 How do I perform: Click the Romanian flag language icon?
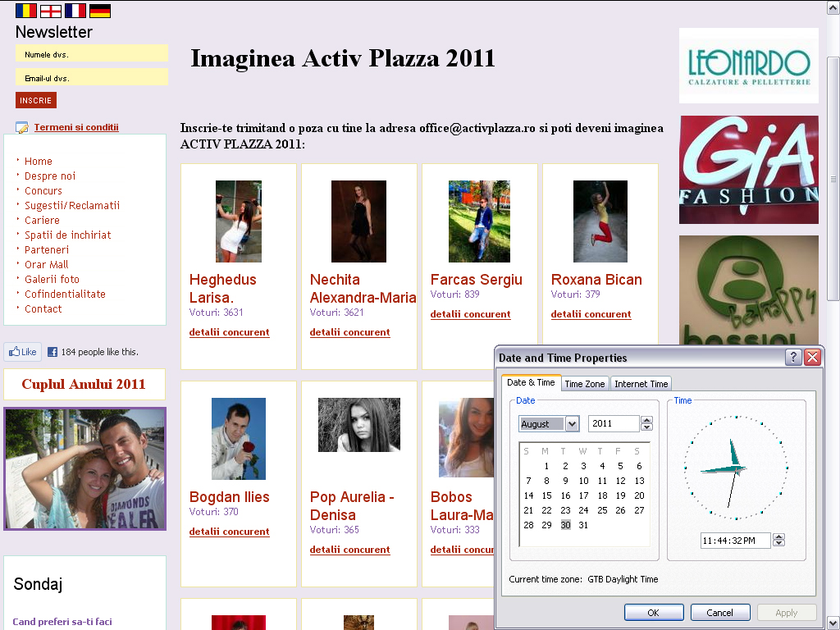click(x=25, y=11)
